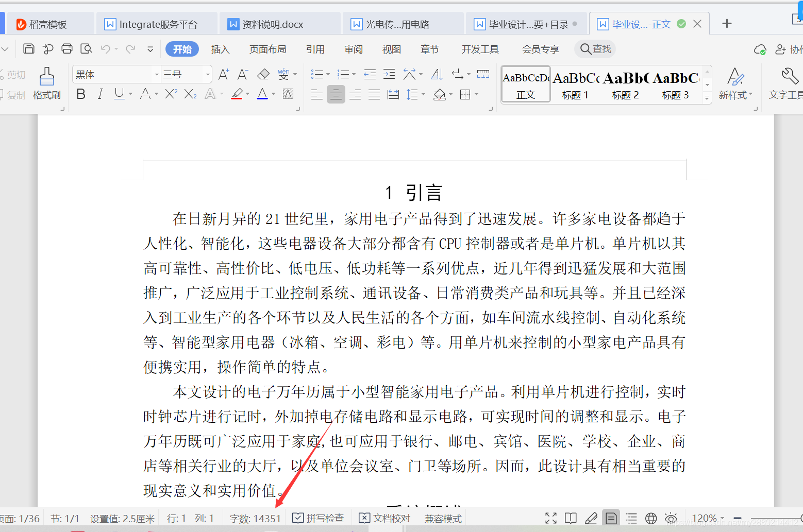Toggle strikethrough text formatting
Image resolution: width=803 pixels, height=532 pixels.
pos(145,94)
